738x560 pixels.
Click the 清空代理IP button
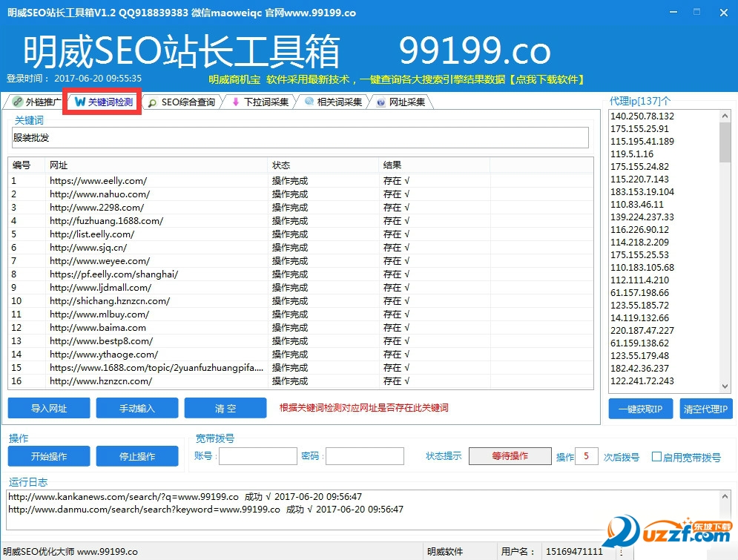706,409
